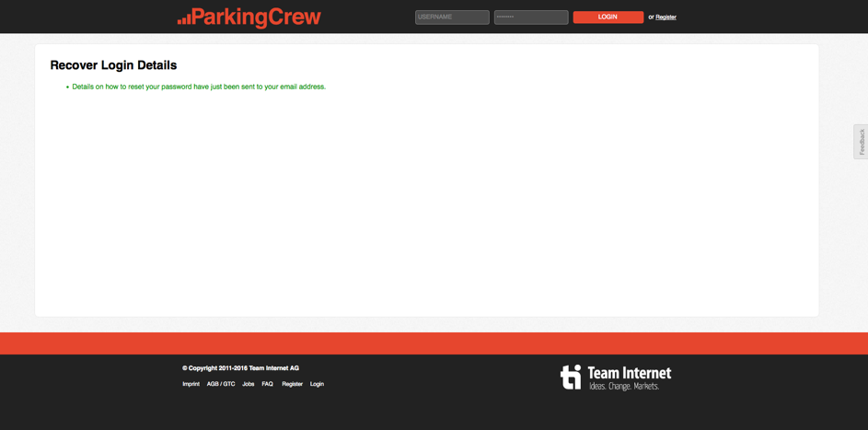868x430 pixels.
Task: Open the Feedback side tab
Action: 861,142
